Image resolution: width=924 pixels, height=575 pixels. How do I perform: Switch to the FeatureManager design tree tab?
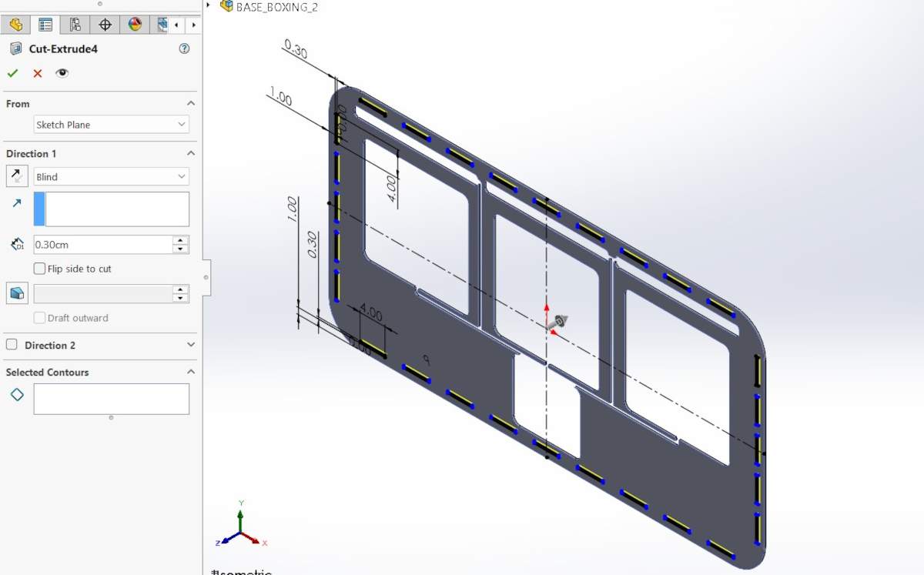[15, 25]
